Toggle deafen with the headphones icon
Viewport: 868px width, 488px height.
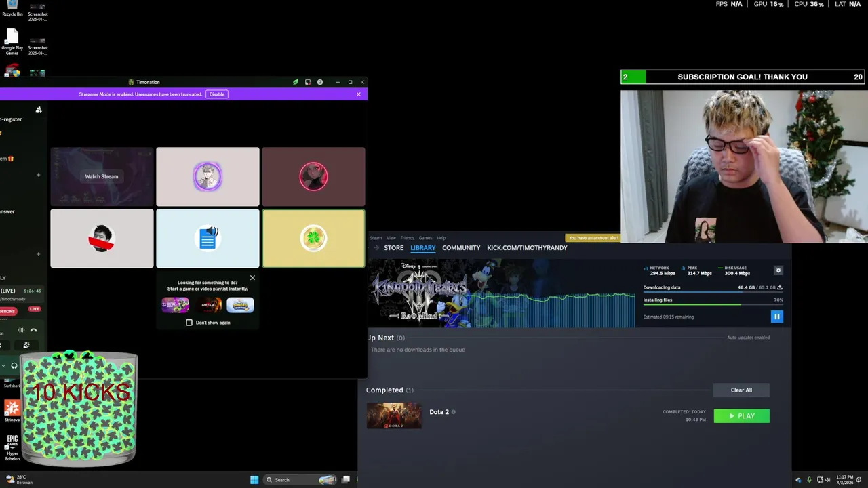[14, 365]
